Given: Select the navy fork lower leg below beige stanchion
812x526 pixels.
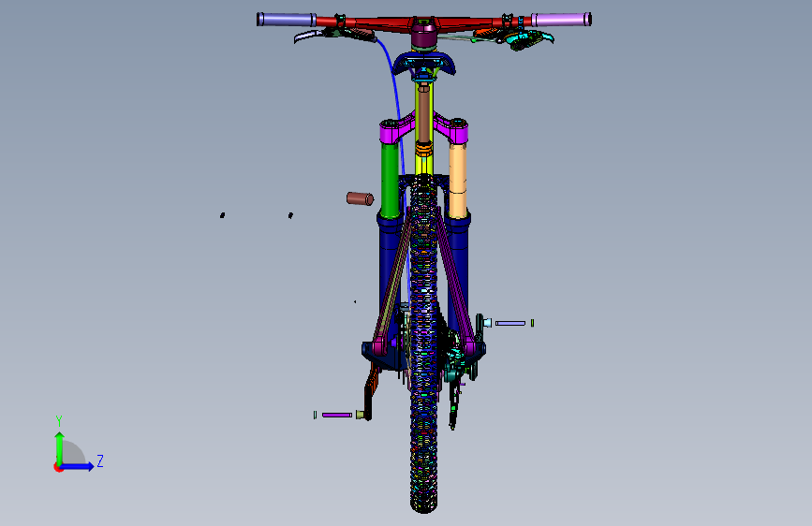Looking at the screenshot, I should 459,270.
